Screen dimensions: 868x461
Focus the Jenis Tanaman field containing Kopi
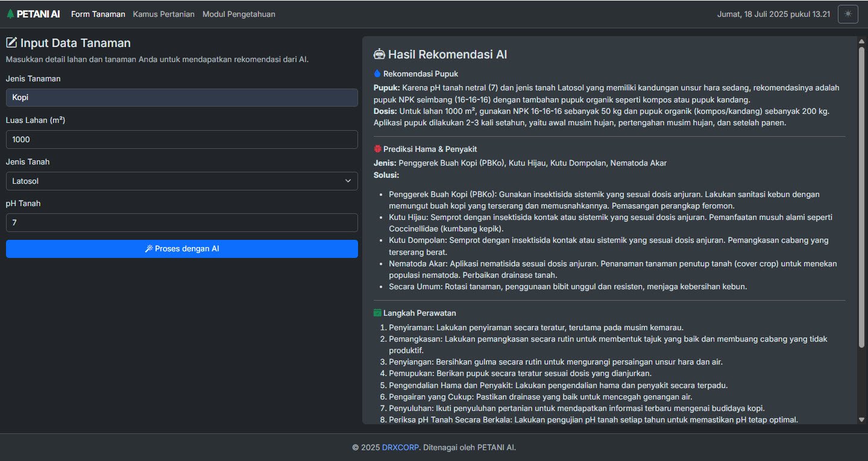[182, 98]
